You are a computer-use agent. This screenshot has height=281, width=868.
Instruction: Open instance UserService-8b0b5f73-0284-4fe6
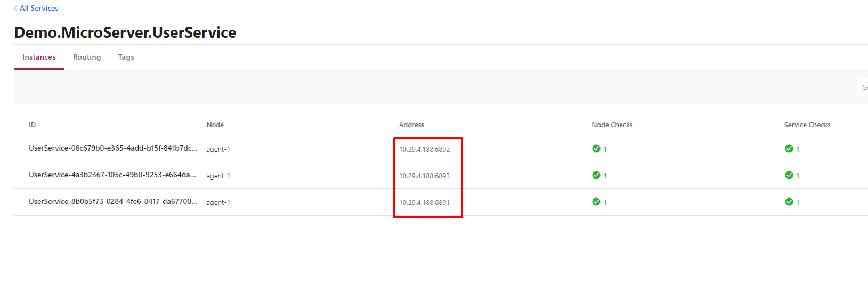pyautogui.click(x=113, y=202)
